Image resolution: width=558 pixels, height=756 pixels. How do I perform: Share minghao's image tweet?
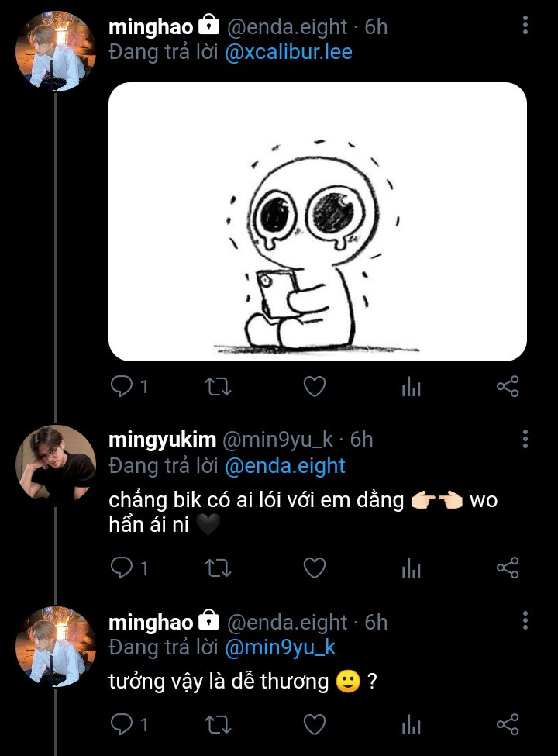click(508, 386)
